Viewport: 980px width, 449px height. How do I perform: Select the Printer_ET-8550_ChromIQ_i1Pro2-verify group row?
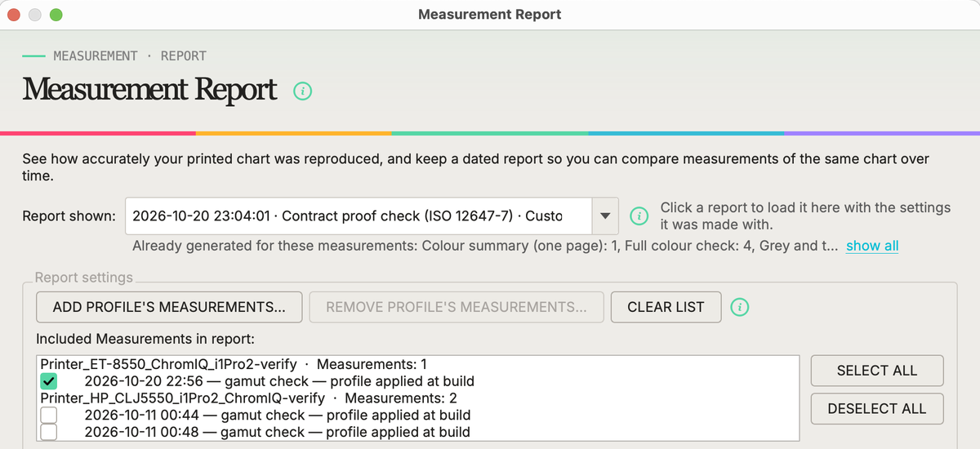coord(417,364)
